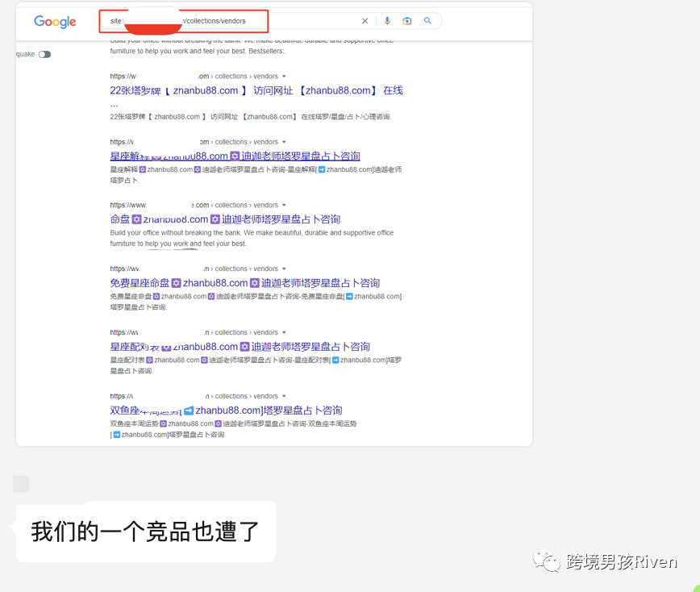
Task: Toggle the quake switch
Action: [44, 54]
